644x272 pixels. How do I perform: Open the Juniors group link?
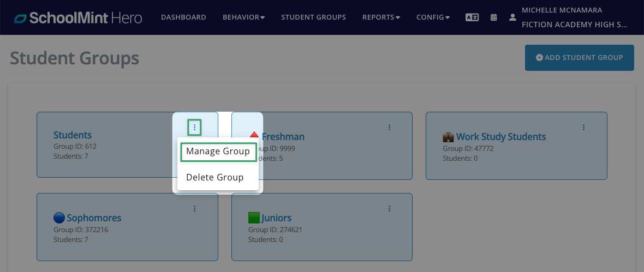pos(276,218)
